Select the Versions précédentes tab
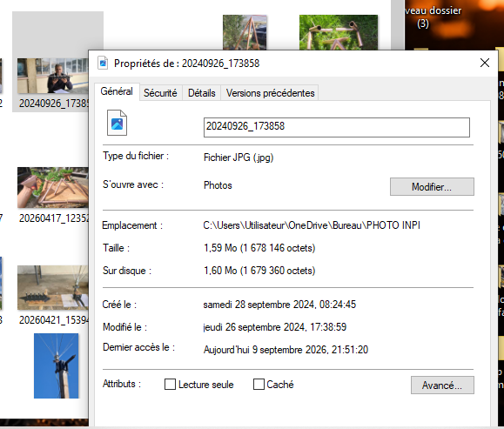 [270, 93]
